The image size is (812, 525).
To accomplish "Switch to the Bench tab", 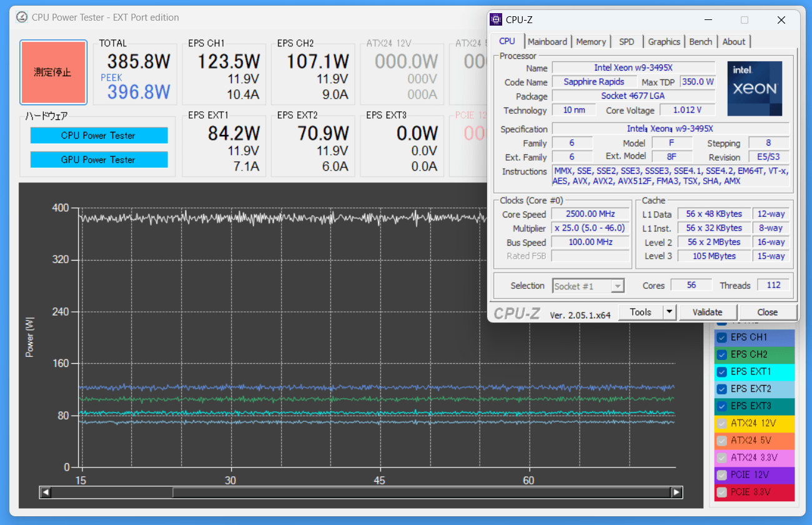I will [x=701, y=42].
